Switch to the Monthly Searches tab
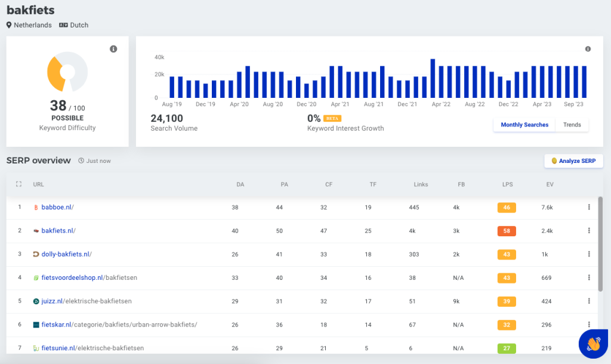The width and height of the screenshot is (611, 364). 524,125
